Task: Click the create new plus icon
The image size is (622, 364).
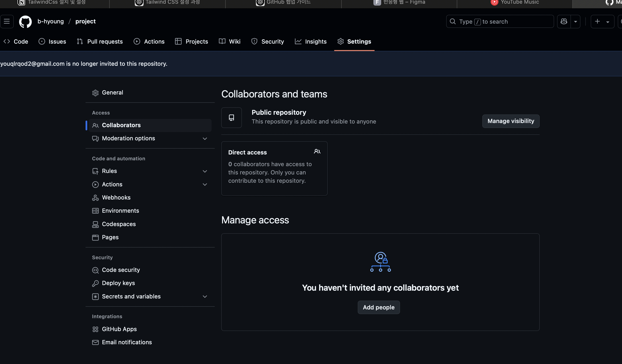Action: click(598, 21)
